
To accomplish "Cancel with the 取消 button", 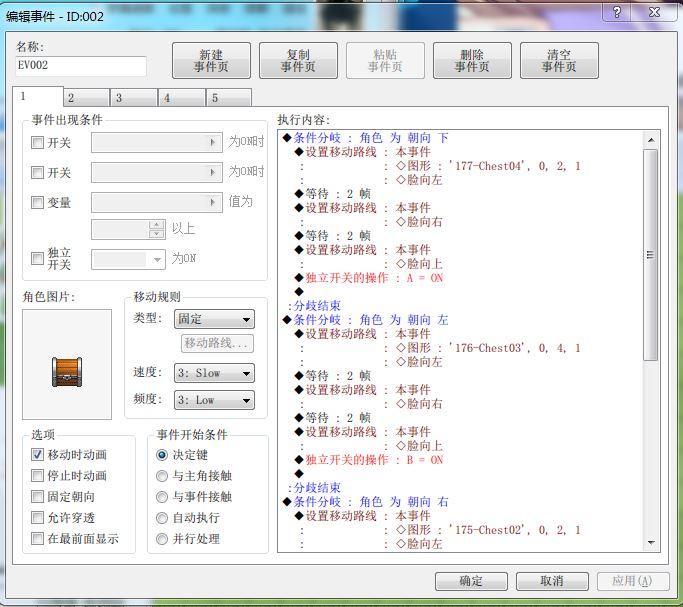I will click(x=552, y=581).
